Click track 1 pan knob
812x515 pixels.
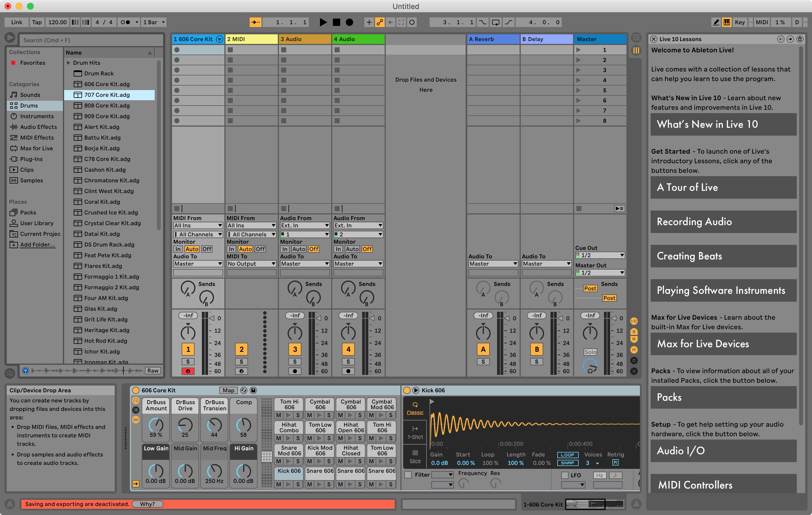188,333
